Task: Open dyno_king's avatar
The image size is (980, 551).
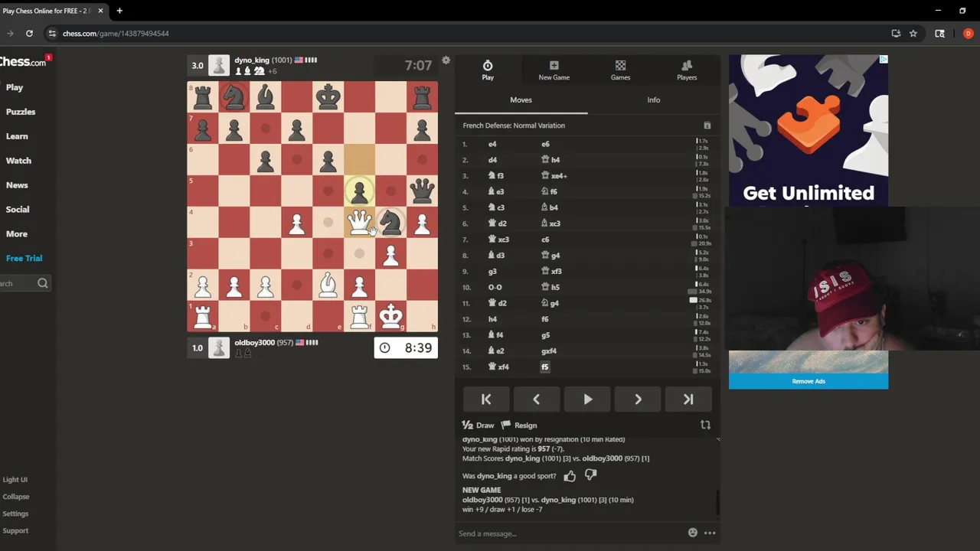Action: (219, 65)
